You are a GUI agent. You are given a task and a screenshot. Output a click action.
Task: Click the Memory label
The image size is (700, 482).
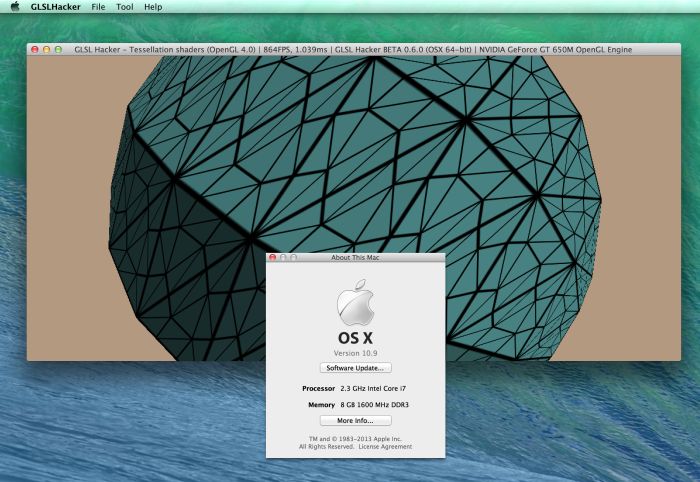click(321, 405)
